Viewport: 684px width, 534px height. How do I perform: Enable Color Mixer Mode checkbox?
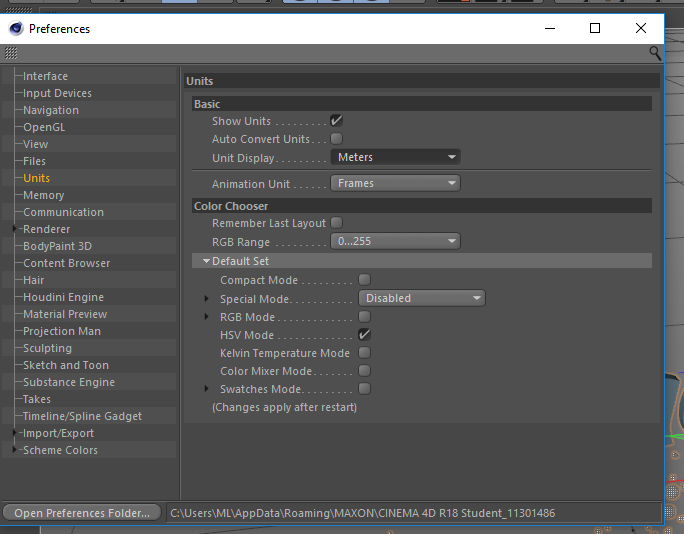coord(364,371)
